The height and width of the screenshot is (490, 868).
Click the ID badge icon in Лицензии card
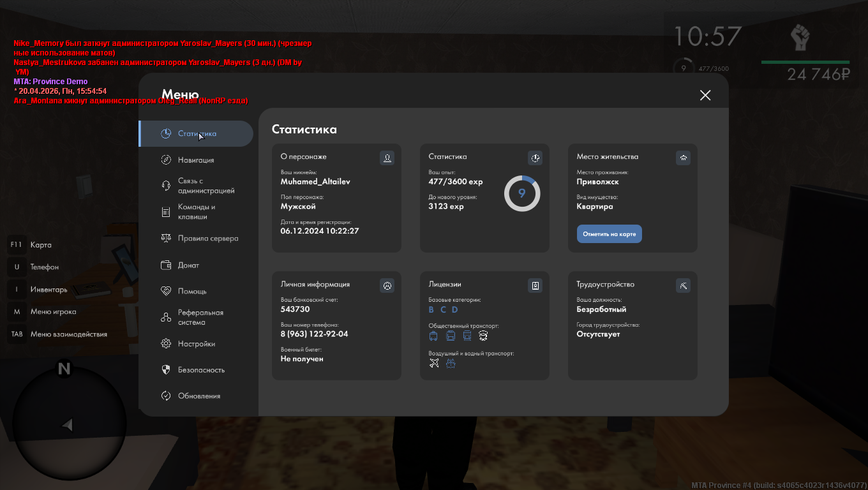pyautogui.click(x=535, y=285)
